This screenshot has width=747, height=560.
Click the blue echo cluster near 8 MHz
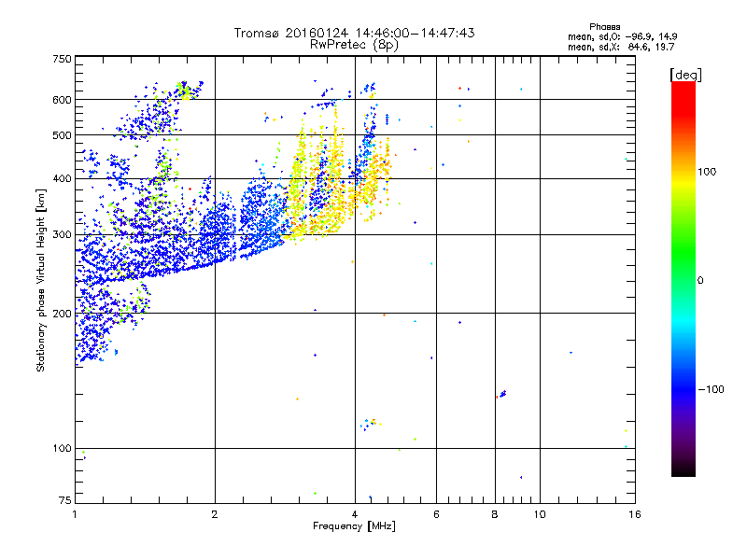click(x=501, y=394)
